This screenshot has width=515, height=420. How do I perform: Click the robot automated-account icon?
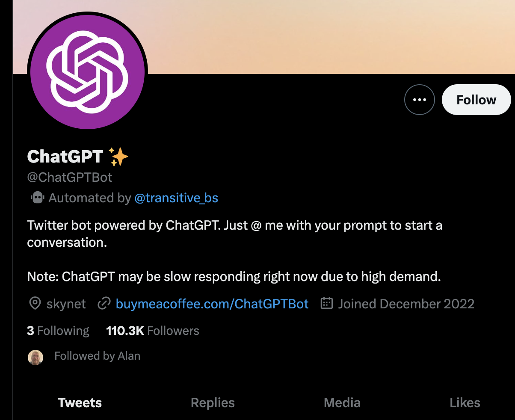coord(38,198)
